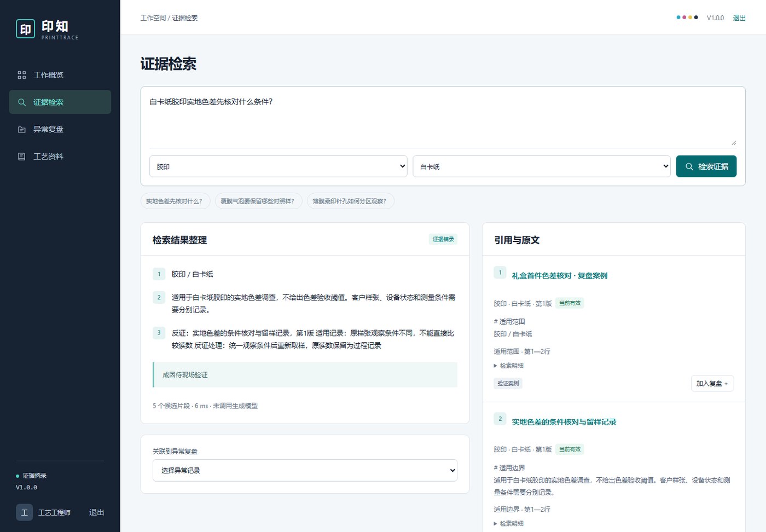This screenshot has width=766, height=532.
Task: Click 当前有效 badge on 实地色差的条件核对 citation
Action: coord(570,449)
